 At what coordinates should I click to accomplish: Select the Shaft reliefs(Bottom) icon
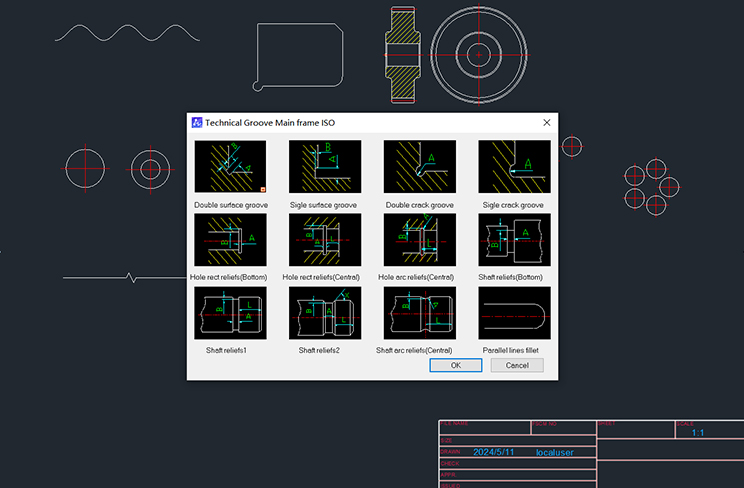click(514, 240)
